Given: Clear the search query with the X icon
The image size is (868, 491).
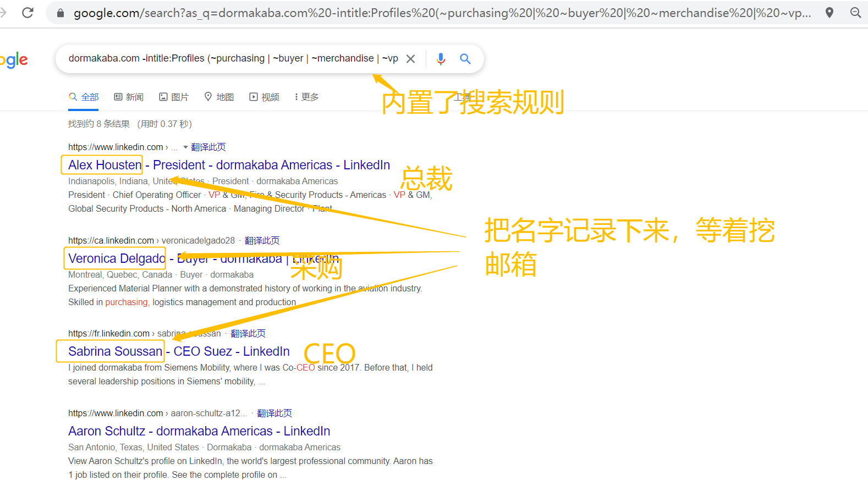Looking at the screenshot, I should click(410, 59).
